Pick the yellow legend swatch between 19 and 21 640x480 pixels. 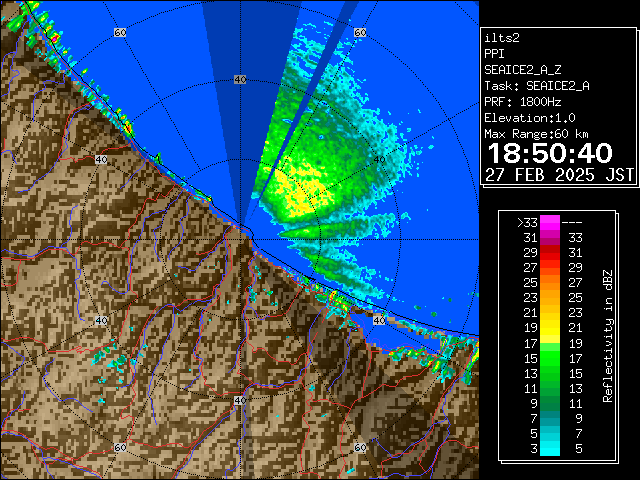tap(549, 328)
